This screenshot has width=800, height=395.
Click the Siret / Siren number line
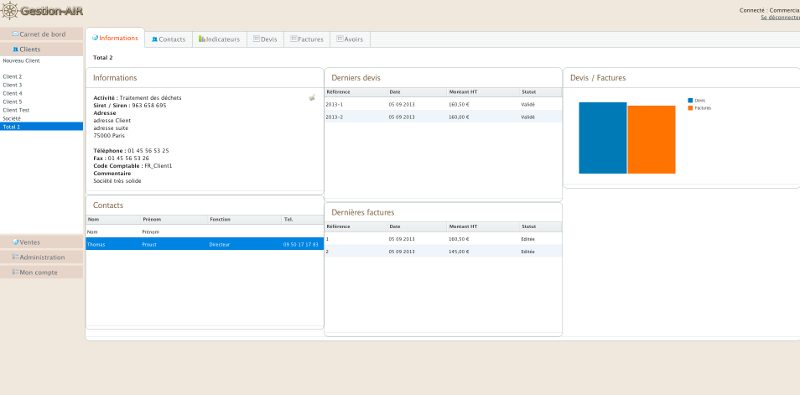[130, 105]
